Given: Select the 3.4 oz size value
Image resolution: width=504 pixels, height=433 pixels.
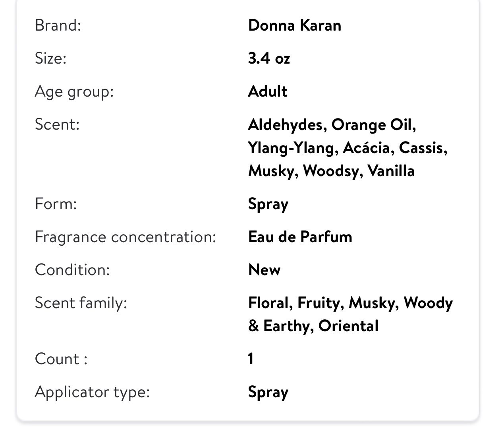Looking at the screenshot, I should click(x=269, y=58).
